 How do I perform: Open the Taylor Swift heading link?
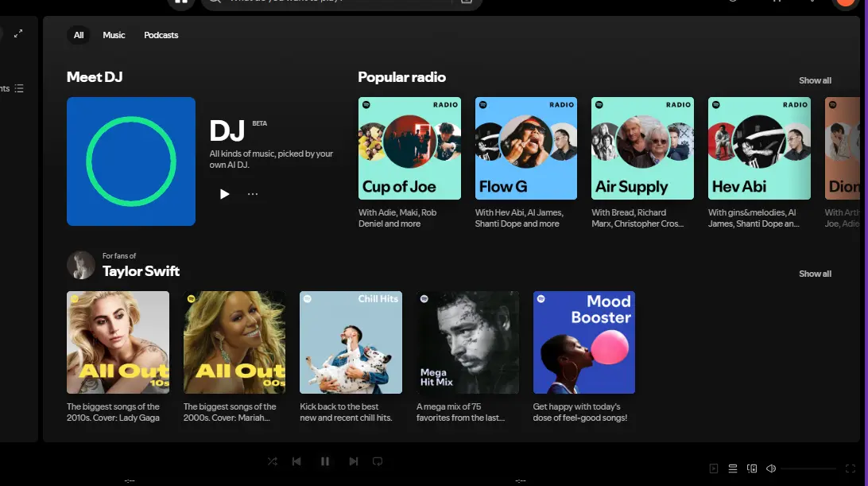141,271
